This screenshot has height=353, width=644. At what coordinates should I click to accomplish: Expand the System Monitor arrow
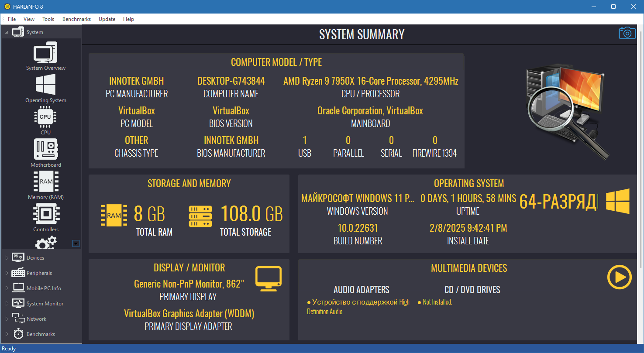coord(7,304)
